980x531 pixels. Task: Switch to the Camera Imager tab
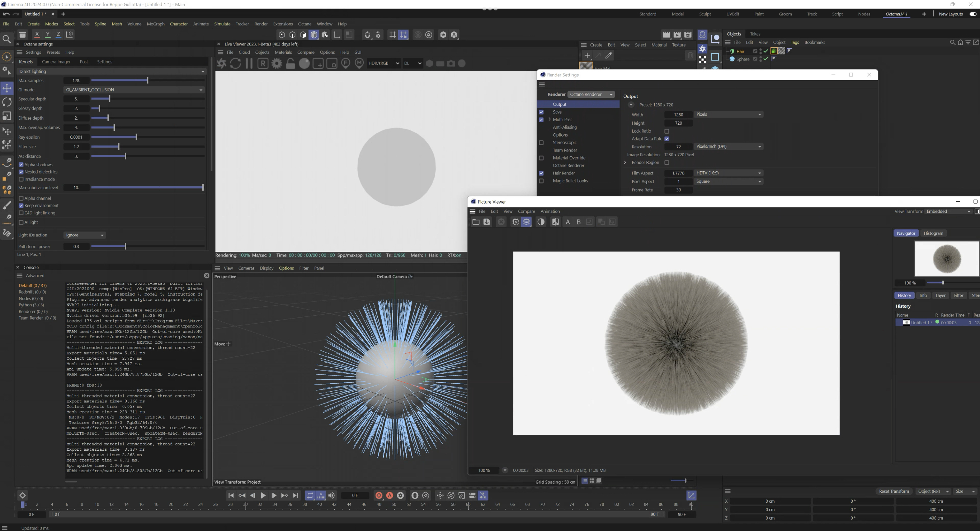pyautogui.click(x=56, y=62)
